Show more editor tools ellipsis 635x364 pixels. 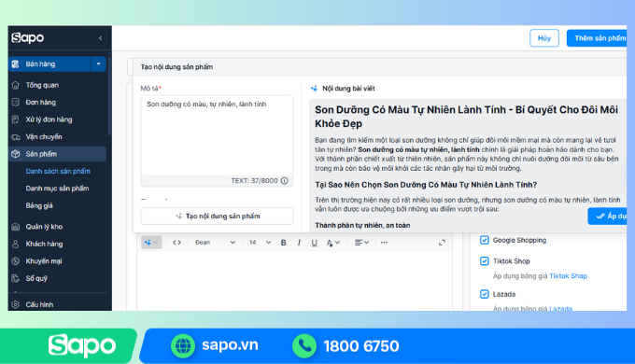pos(384,243)
